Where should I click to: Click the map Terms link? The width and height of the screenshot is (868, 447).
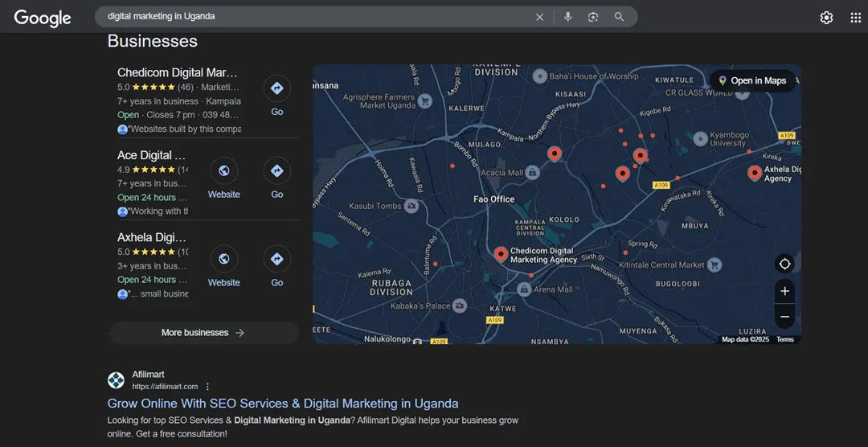[x=784, y=339]
